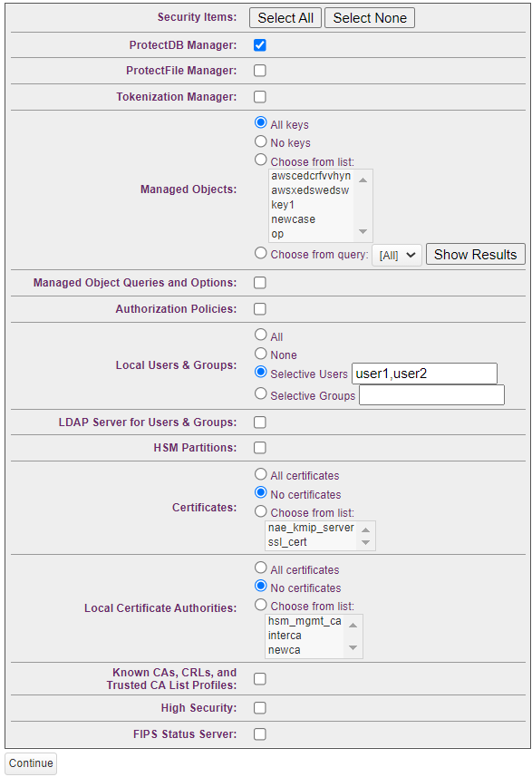Enable LDAP Server for Users & Groups
Image resolution: width=532 pixels, height=777 pixels.
coord(259,422)
